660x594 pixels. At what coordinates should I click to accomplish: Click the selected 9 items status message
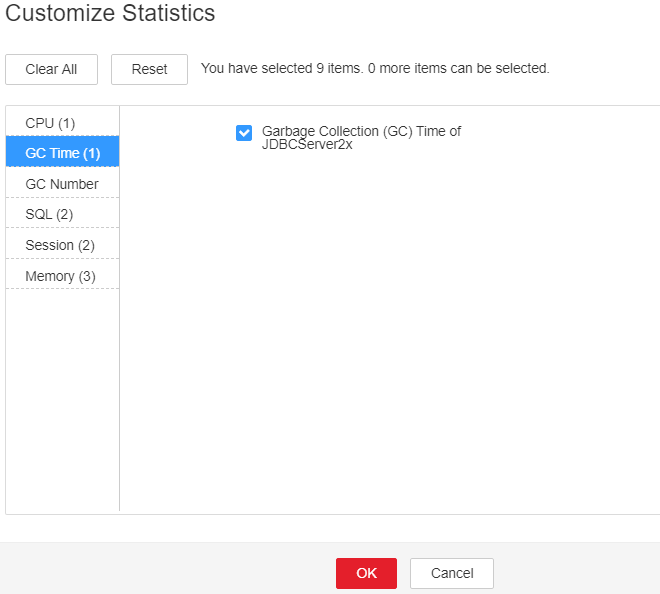tap(375, 68)
